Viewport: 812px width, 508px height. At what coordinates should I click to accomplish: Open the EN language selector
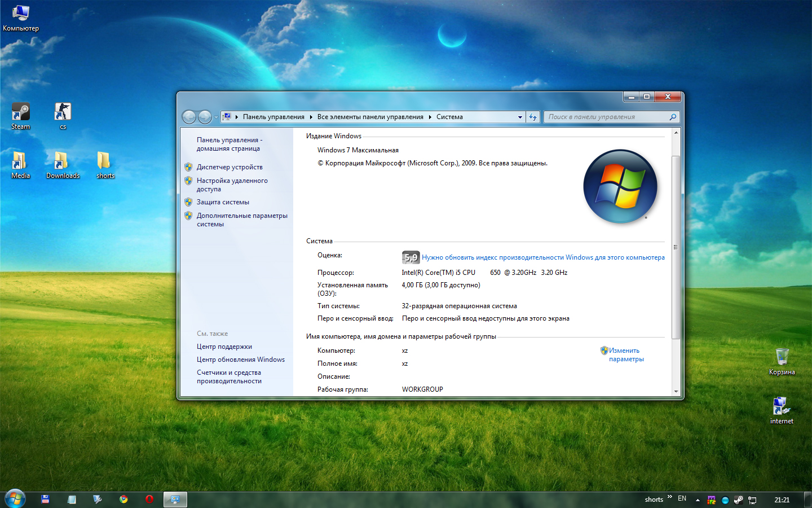pos(682,498)
